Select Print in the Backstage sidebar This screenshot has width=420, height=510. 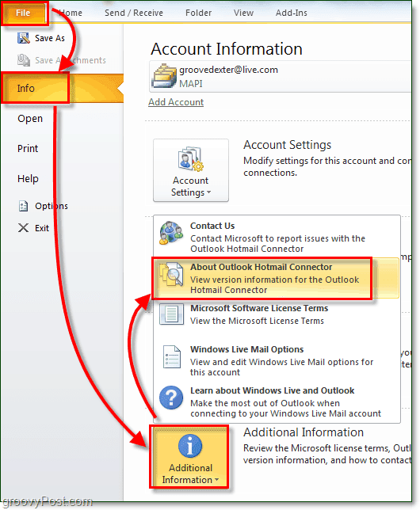(28, 148)
